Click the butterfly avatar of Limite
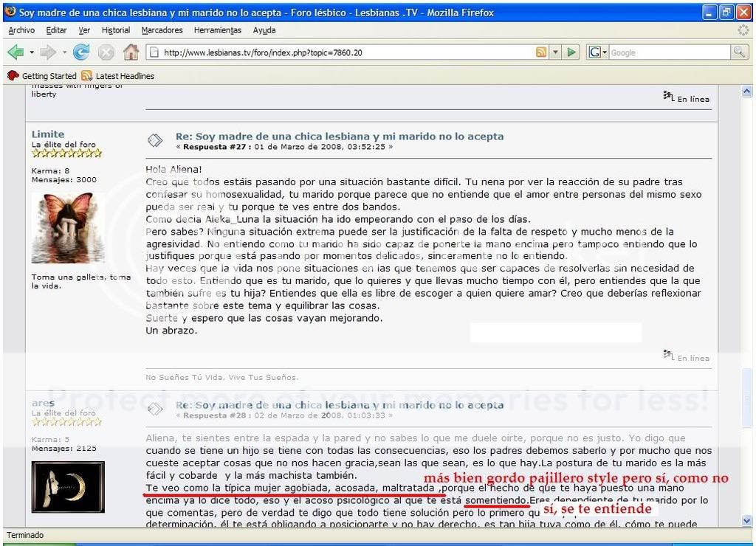Image resolution: width=756 pixels, height=546 pixels. tap(68, 228)
